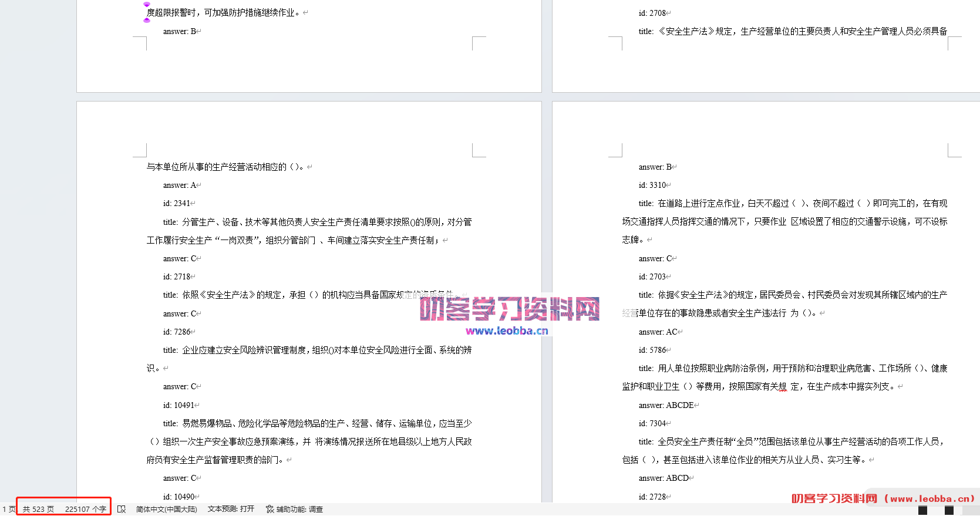Screen dimensions: 980x516
Task: Click the line 'answer: A'
Action: pos(180,185)
